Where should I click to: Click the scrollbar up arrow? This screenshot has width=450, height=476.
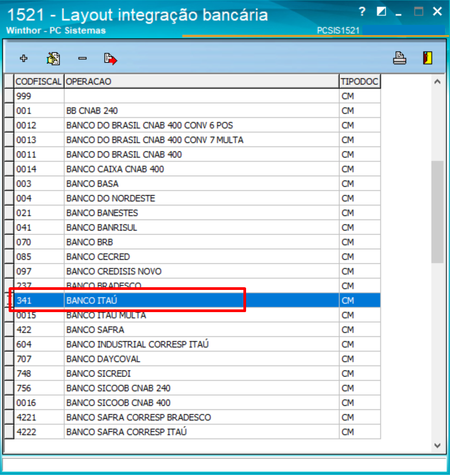[x=437, y=81]
